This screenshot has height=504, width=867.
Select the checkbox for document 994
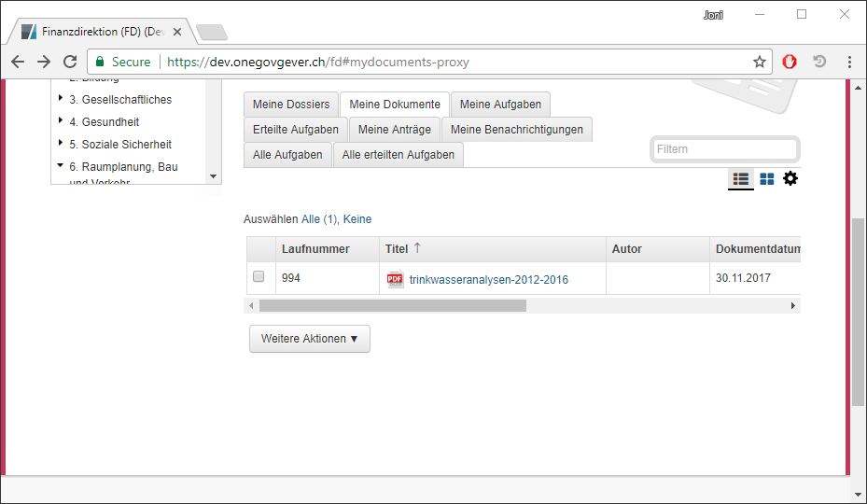pyautogui.click(x=259, y=276)
